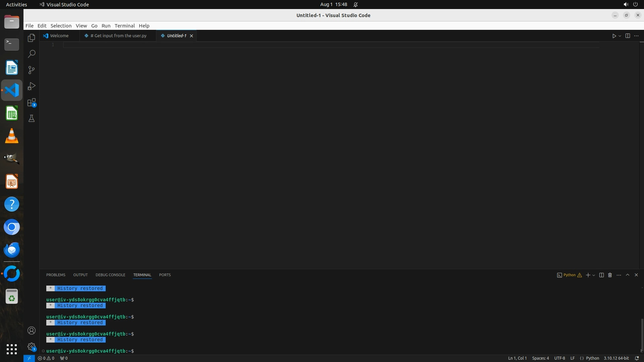Click the errors and warnings status indicator
644x362 pixels.
pyautogui.click(x=46, y=358)
